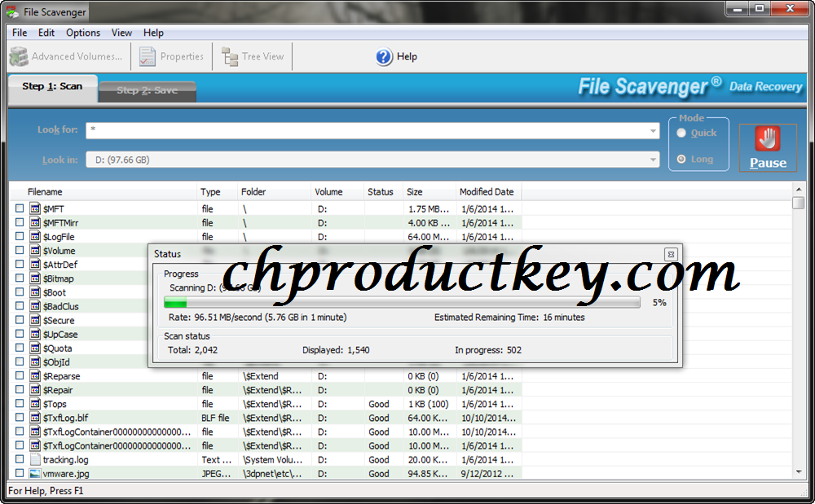815x504 pixels.
Task: Sort by Type column header
Action: [x=218, y=192]
